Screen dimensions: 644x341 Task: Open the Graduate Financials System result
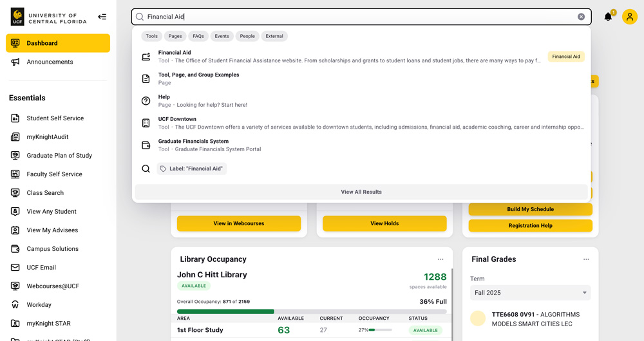click(361, 145)
